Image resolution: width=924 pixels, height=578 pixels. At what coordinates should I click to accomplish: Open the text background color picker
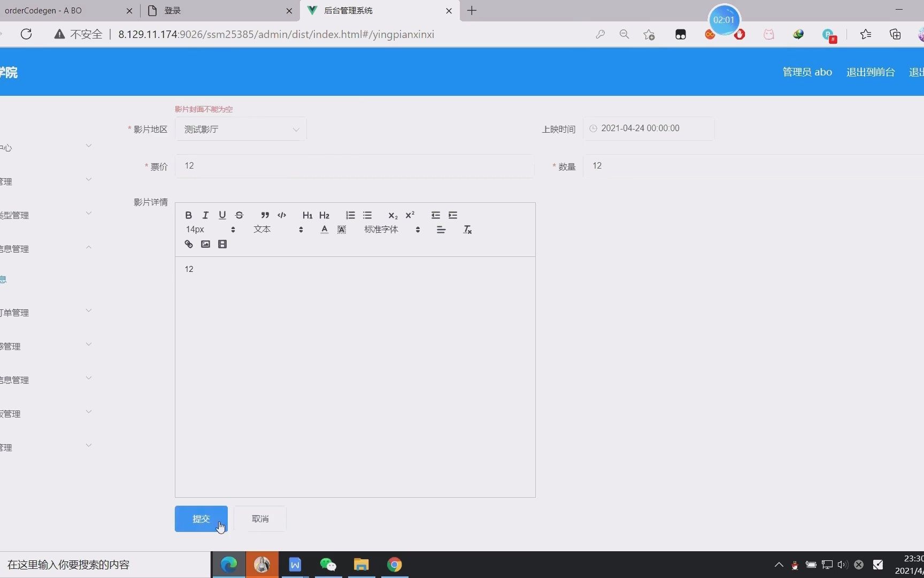(342, 230)
